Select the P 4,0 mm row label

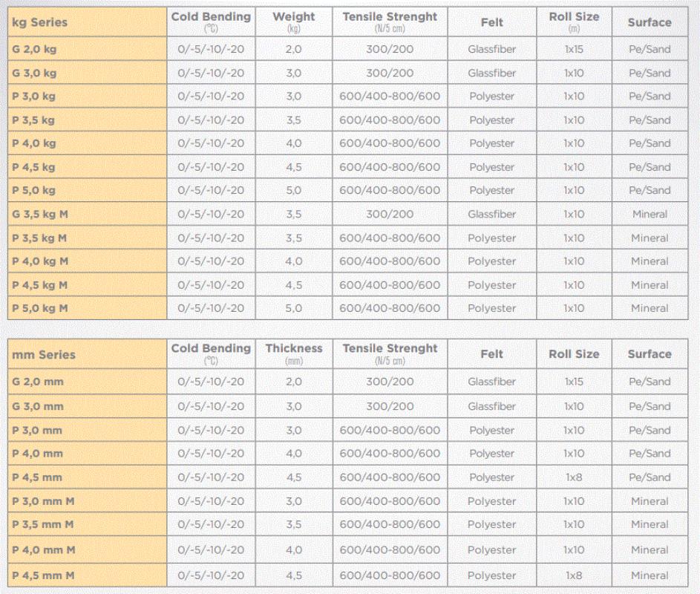tap(37, 454)
